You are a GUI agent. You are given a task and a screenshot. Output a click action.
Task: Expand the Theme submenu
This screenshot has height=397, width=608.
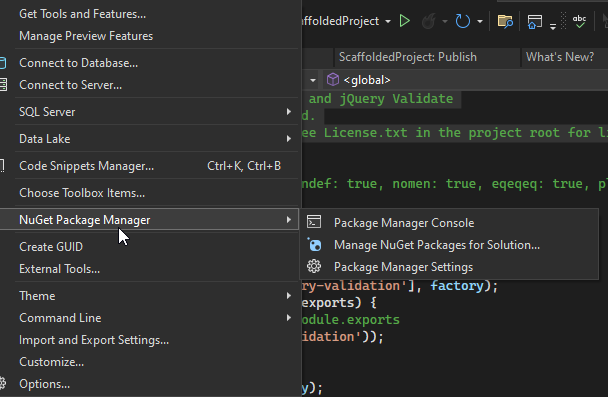pyautogui.click(x=149, y=296)
